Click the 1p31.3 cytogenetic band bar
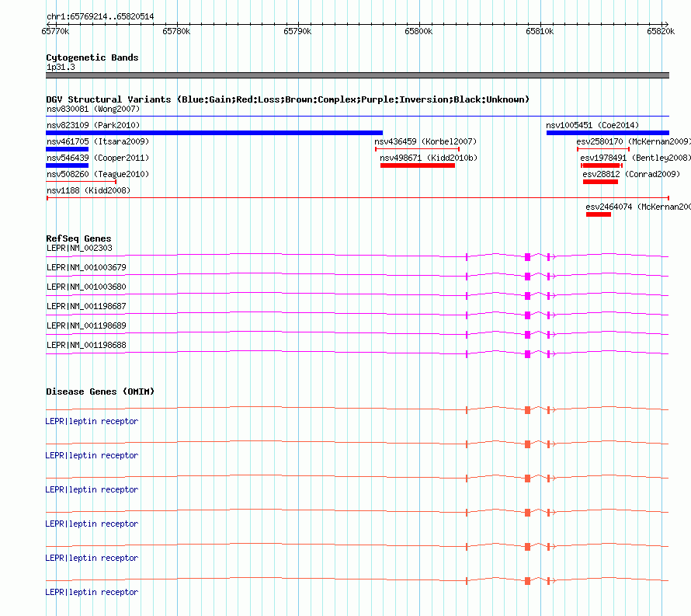The height and width of the screenshot is (616, 691). tap(357, 75)
